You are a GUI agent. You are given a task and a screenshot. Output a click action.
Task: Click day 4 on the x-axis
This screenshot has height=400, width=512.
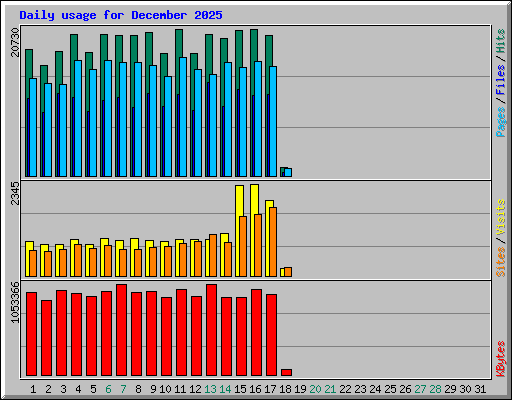[78, 389]
